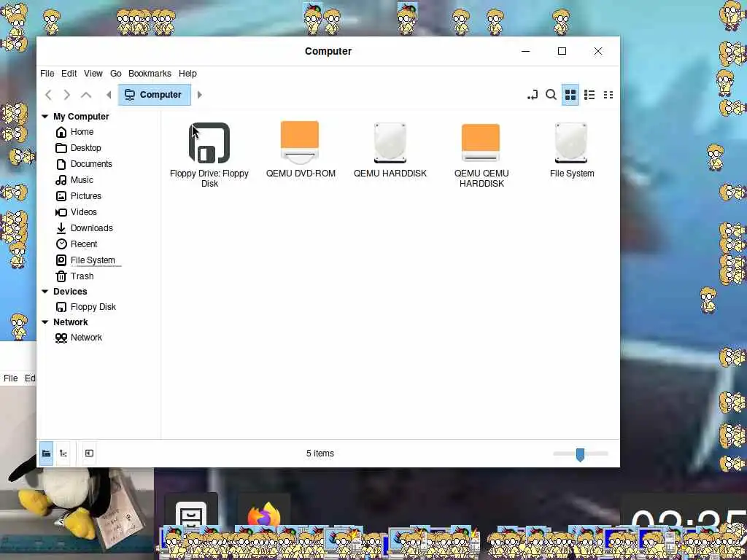This screenshot has width=747, height=560.
Task: Open the Bookmarks menu
Action: point(150,74)
